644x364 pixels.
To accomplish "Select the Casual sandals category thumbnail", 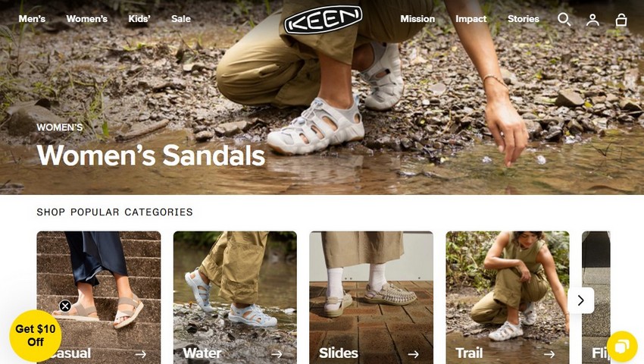I will point(98,297).
